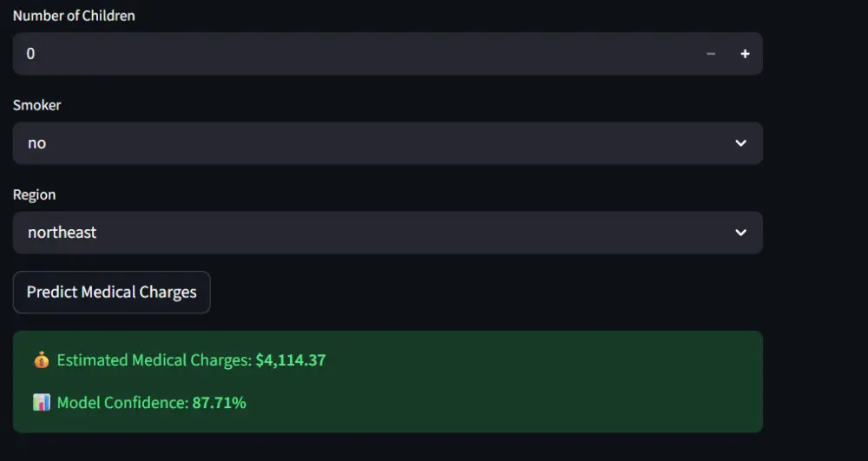The width and height of the screenshot is (868, 461).
Task: Select the 'northeast' value in Region
Action: (x=62, y=233)
